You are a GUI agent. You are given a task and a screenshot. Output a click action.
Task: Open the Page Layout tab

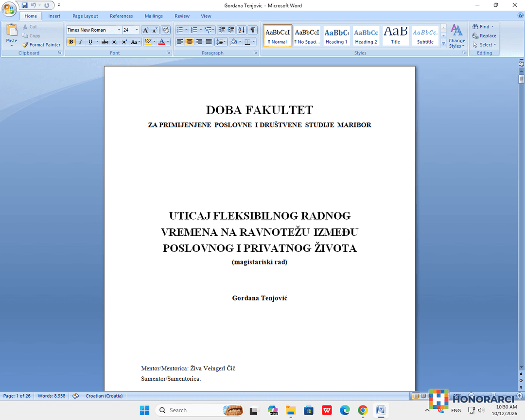coord(86,16)
